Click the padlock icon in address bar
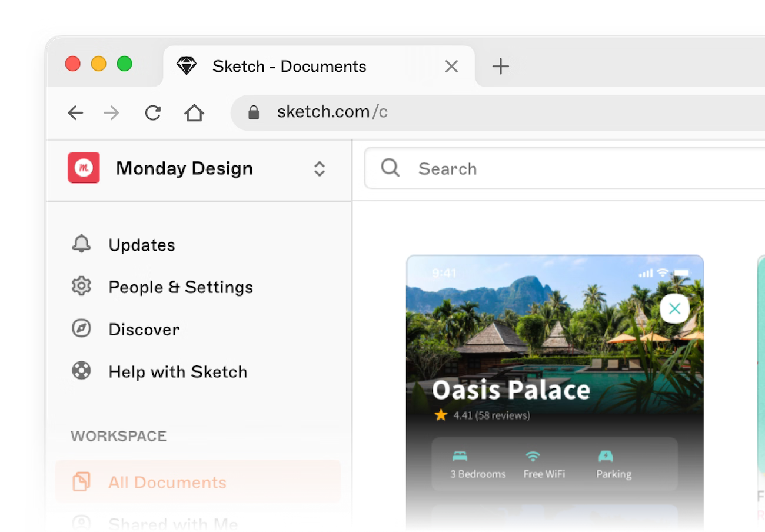This screenshot has height=532, width=765. coord(254,112)
